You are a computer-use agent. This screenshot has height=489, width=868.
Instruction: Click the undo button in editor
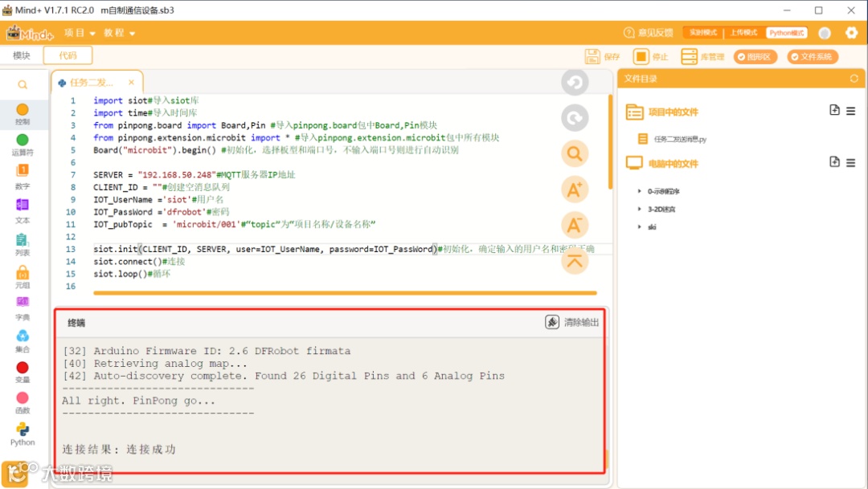pos(575,83)
